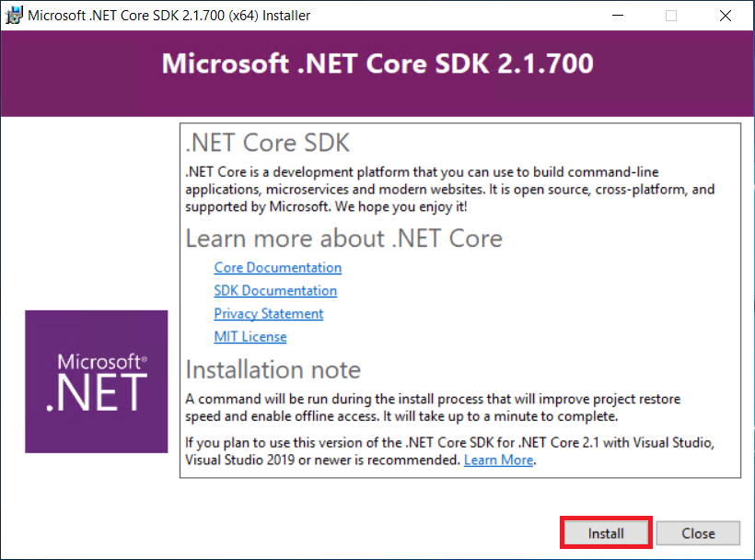Minimize the installer window
This screenshot has width=755, height=560.
(618, 16)
